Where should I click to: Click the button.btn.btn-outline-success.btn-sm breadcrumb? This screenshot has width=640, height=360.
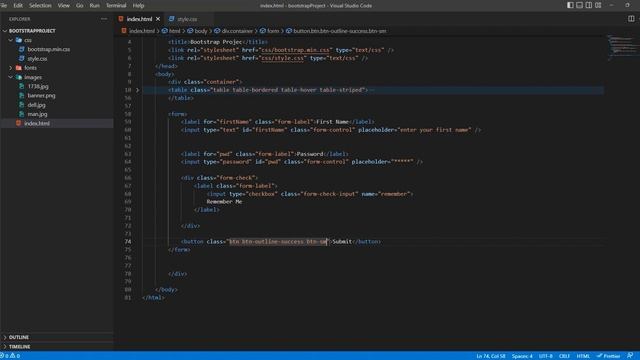pos(340,31)
